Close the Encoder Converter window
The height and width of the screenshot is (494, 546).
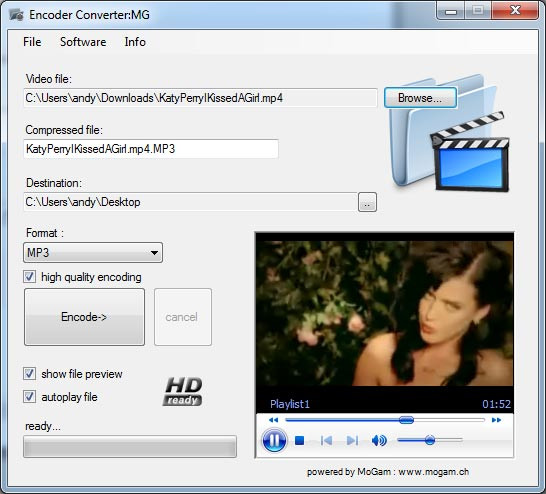[515, 10]
